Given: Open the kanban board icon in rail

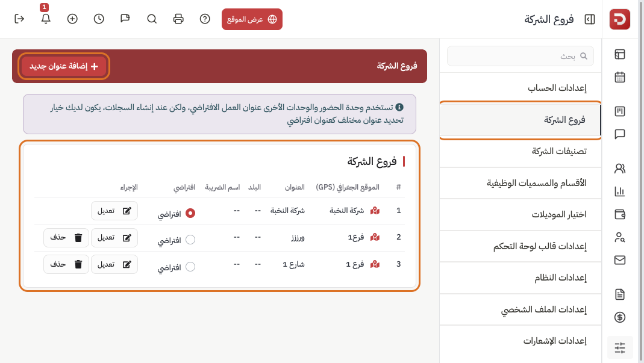Looking at the screenshot, I should [x=620, y=111].
